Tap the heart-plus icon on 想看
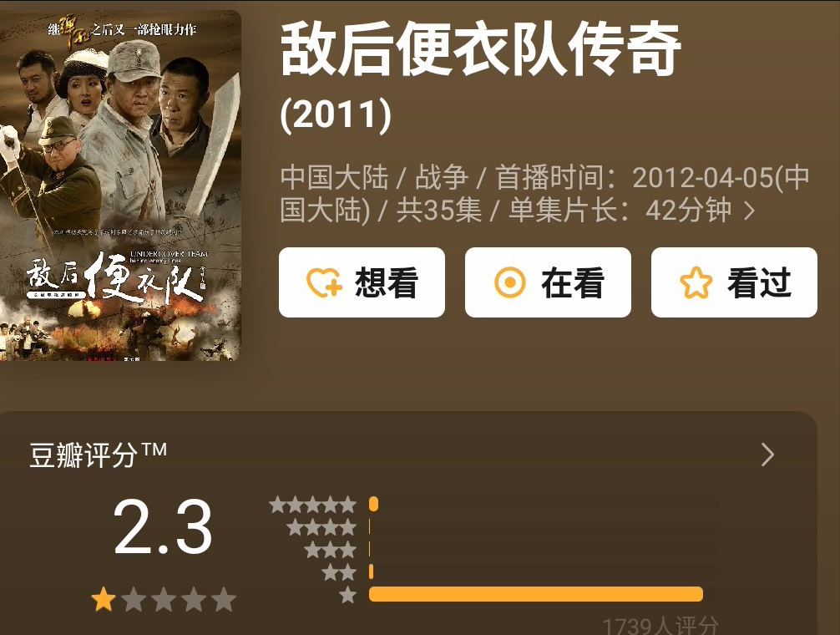The height and width of the screenshot is (635, 840). click(324, 282)
